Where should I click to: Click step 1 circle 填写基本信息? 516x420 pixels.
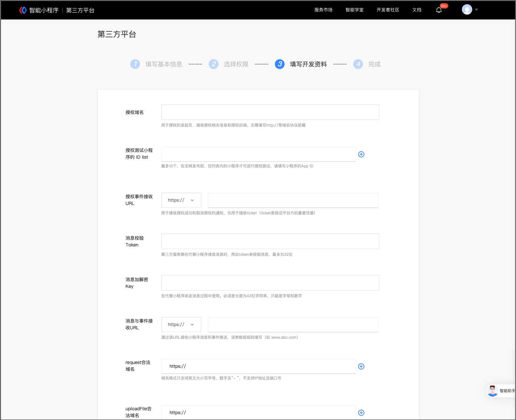(135, 64)
